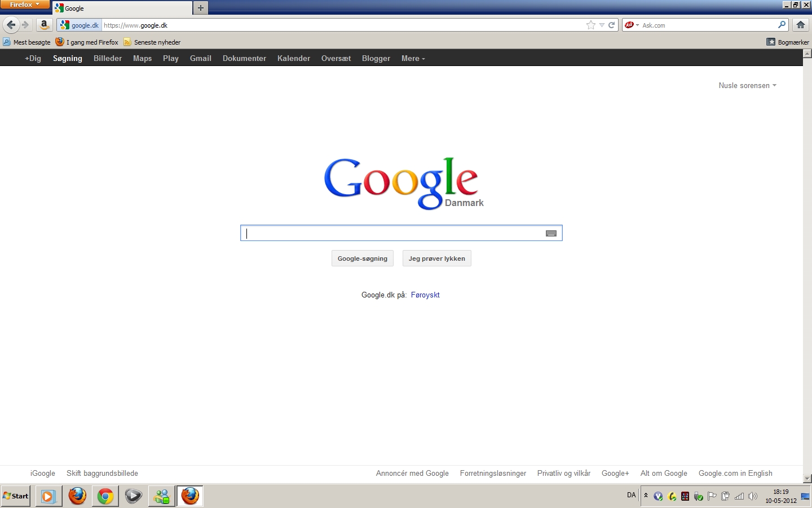Open the Føroyskt language link
812x508 pixels.
(425, 295)
